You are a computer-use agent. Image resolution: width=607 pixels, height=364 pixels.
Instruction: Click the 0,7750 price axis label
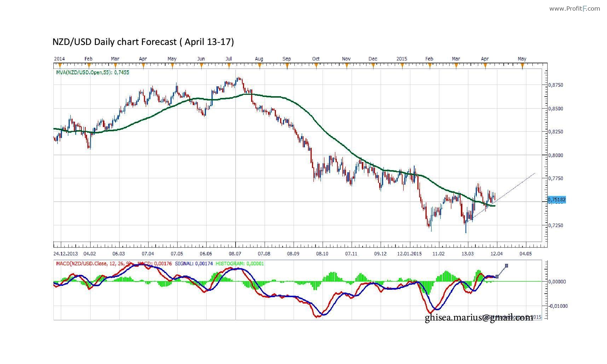pyautogui.click(x=556, y=179)
